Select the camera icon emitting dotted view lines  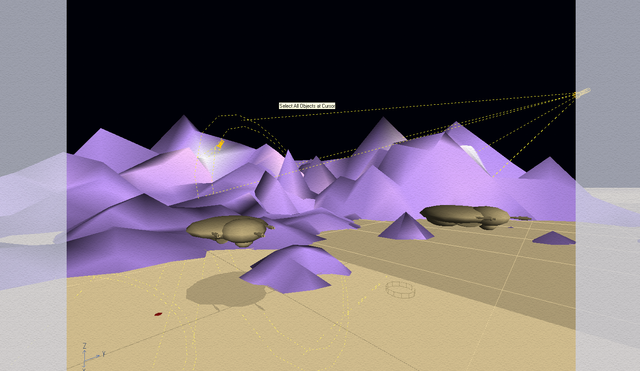point(582,93)
